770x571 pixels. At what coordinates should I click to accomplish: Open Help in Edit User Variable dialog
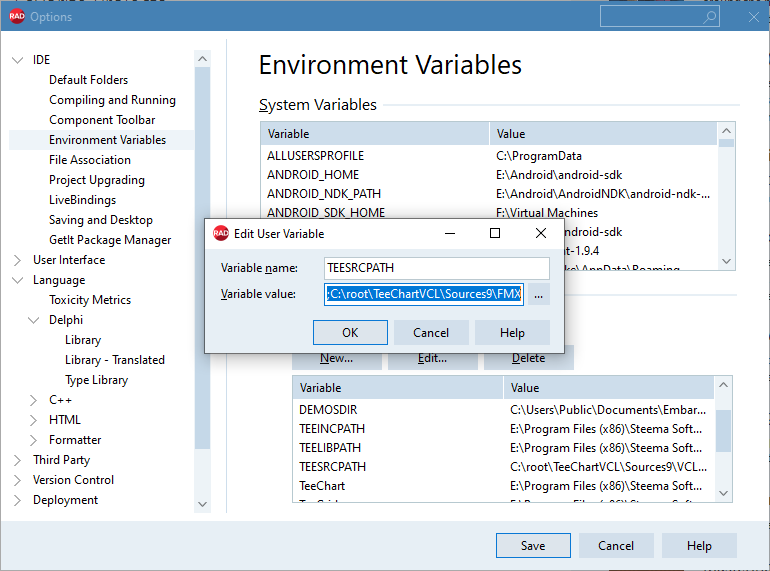pos(512,333)
